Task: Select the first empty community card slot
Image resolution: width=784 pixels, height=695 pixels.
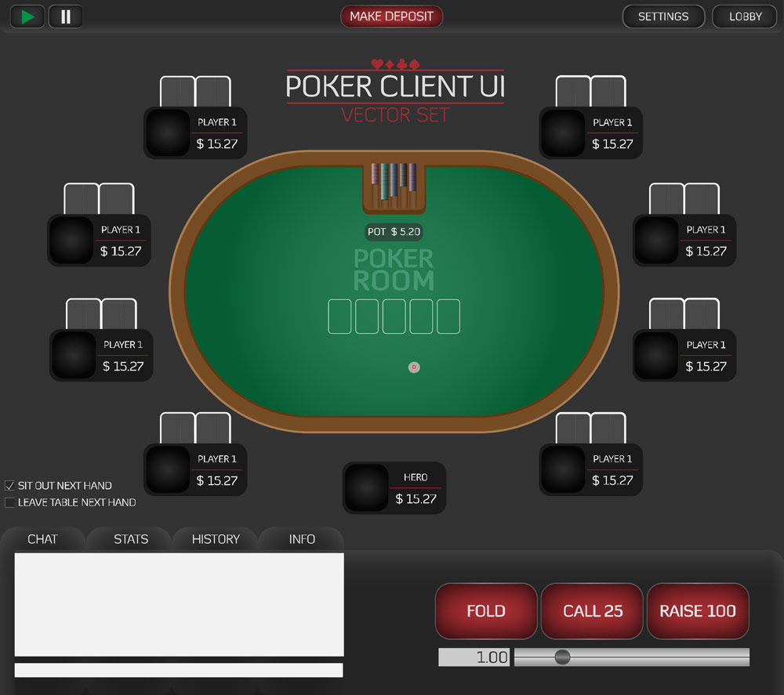Action: [x=339, y=317]
